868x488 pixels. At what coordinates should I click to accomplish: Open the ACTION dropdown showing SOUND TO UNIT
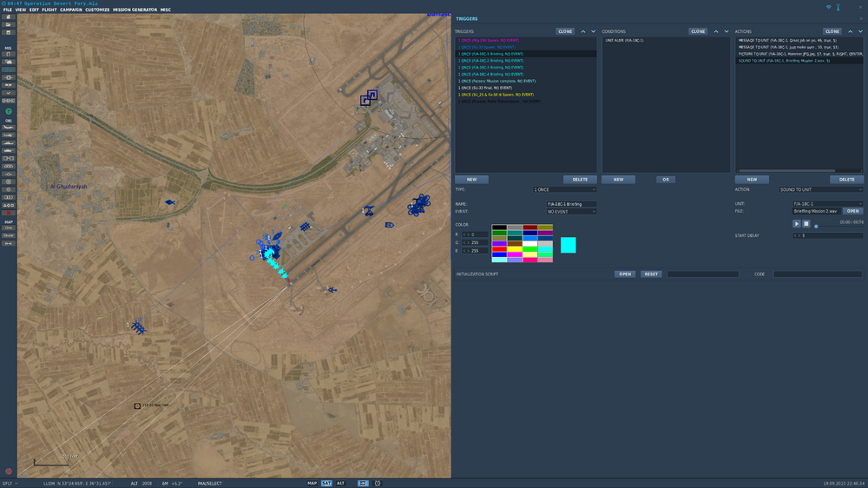[x=821, y=189]
